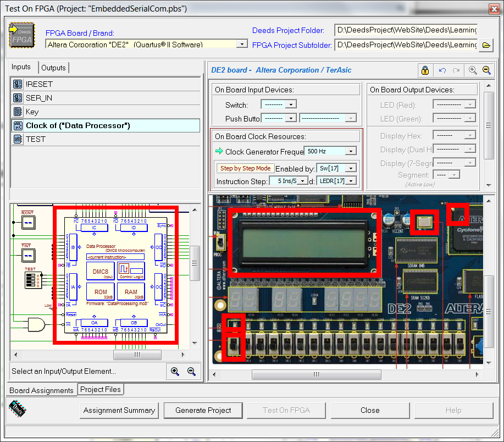Switch to the Board Assignments tab
Viewport: 504px width, 442px height.
[41, 390]
